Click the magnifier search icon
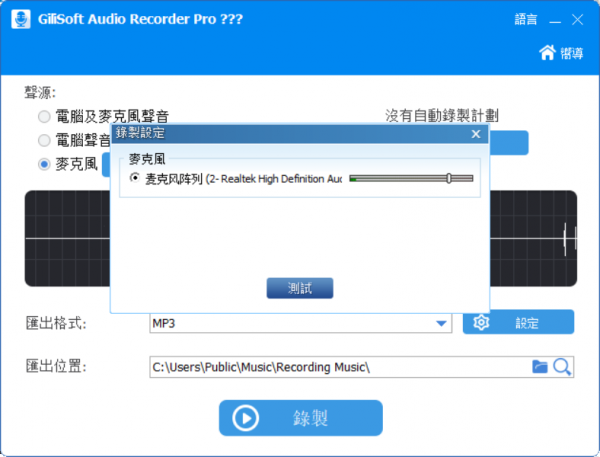The image size is (600, 457). (562, 367)
